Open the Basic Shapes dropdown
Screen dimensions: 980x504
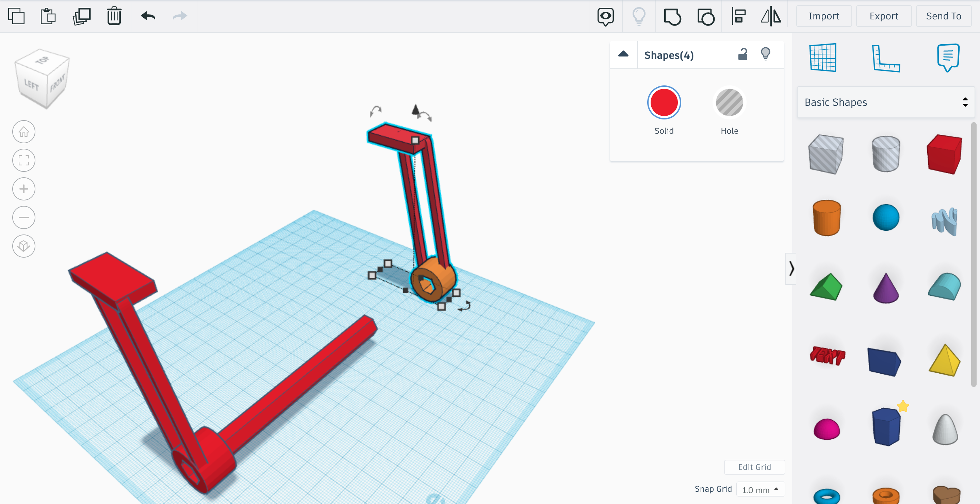(885, 102)
